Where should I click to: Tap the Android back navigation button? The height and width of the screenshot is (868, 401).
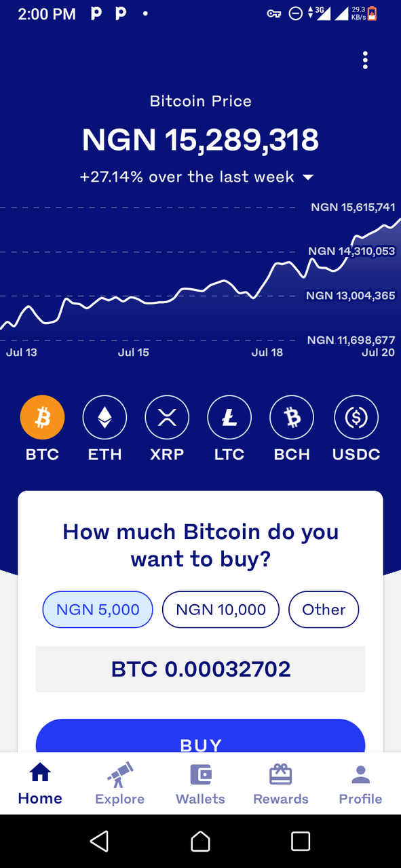point(100,841)
